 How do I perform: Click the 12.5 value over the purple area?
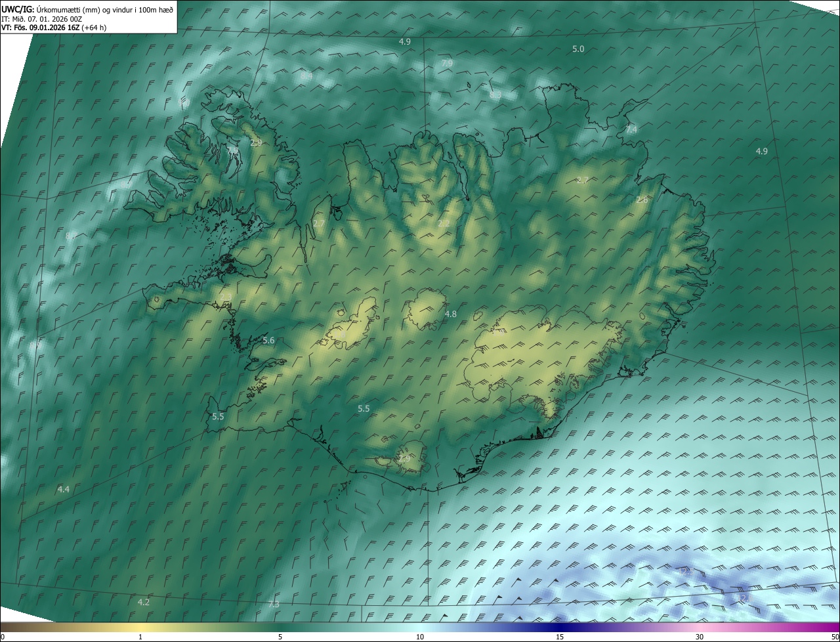[x=686, y=572]
